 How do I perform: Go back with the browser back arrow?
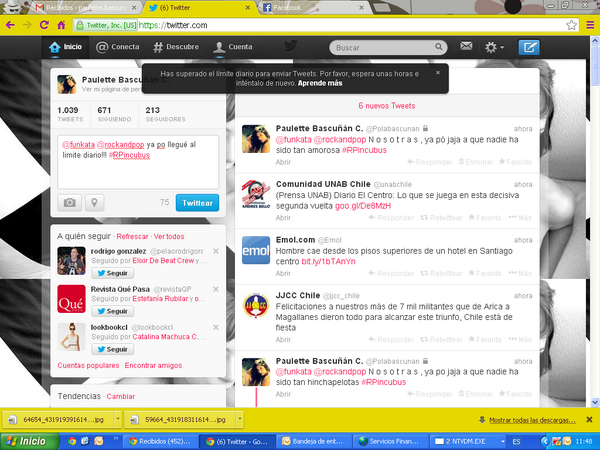[10, 25]
